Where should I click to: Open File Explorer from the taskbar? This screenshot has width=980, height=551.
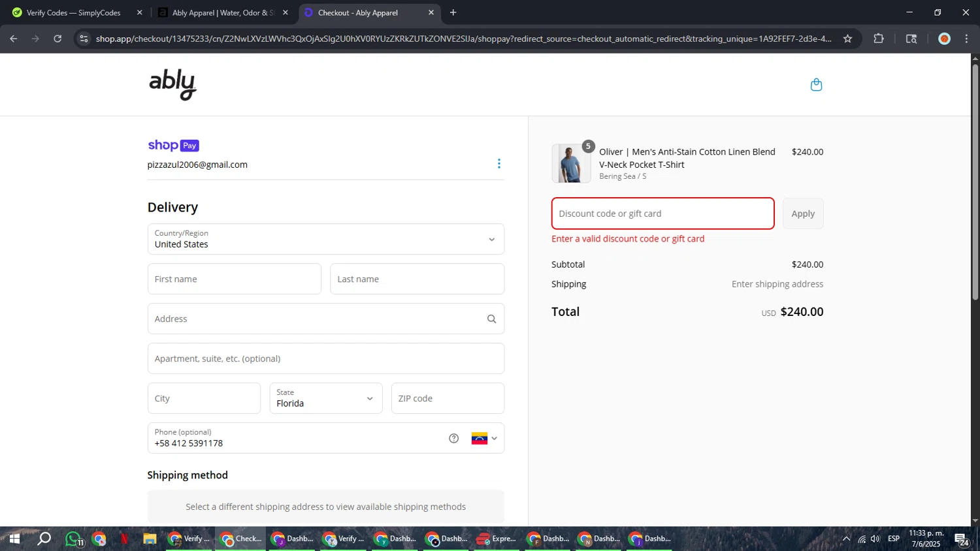tap(150, 539)
